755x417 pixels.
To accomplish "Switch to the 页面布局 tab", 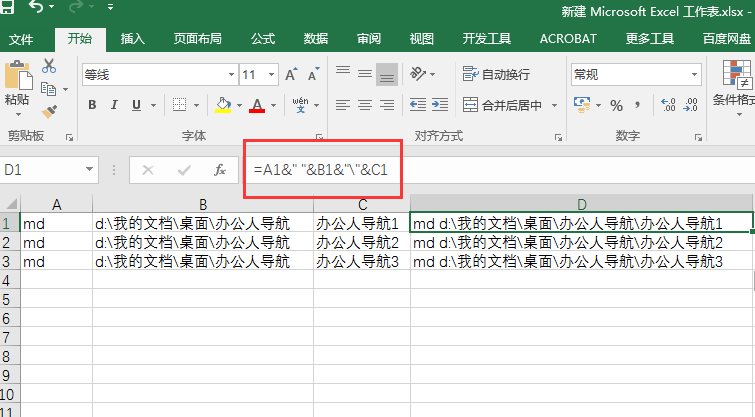I will coord(197,39).
